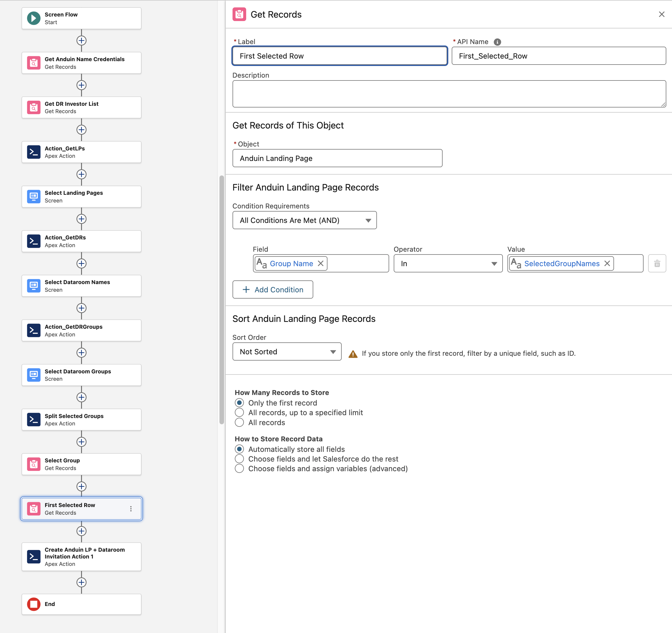Screen dimensions: 672x633
Task: Remove Group Name from the Field box
Action: click(x=320, y=263)
